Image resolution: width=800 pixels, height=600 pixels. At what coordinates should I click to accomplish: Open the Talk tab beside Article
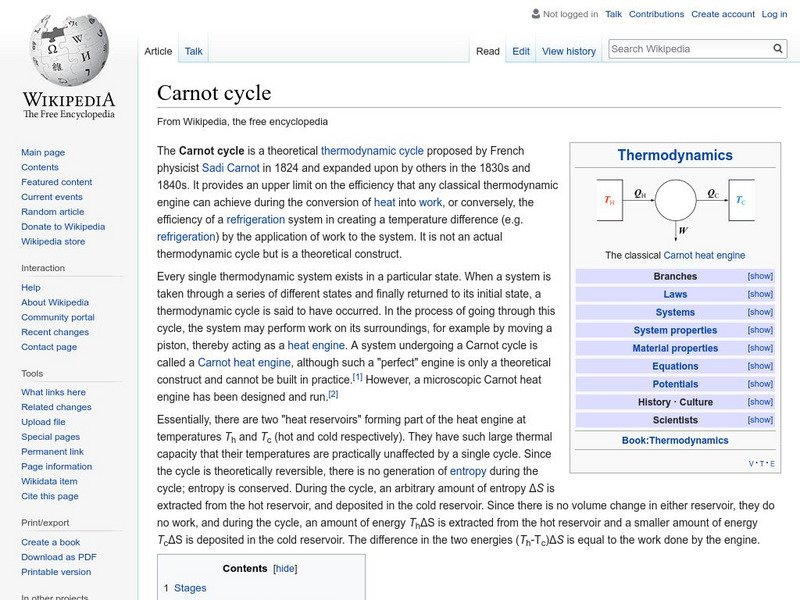pos(193,51)
